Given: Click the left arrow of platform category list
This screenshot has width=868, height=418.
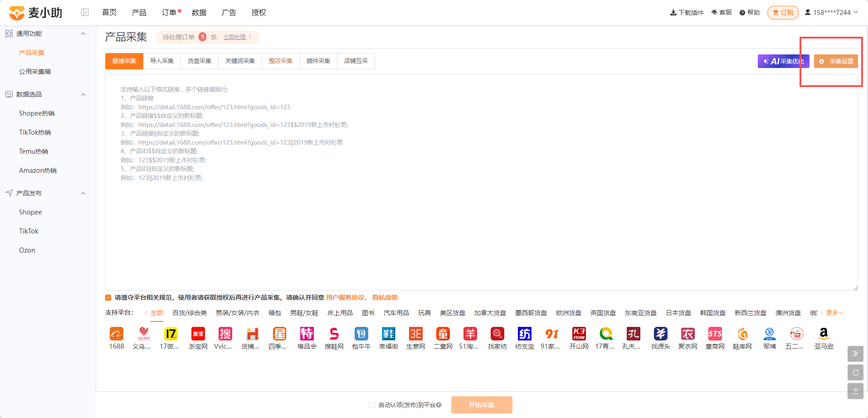Looking at the screenshot, I should tap(146, 313).
